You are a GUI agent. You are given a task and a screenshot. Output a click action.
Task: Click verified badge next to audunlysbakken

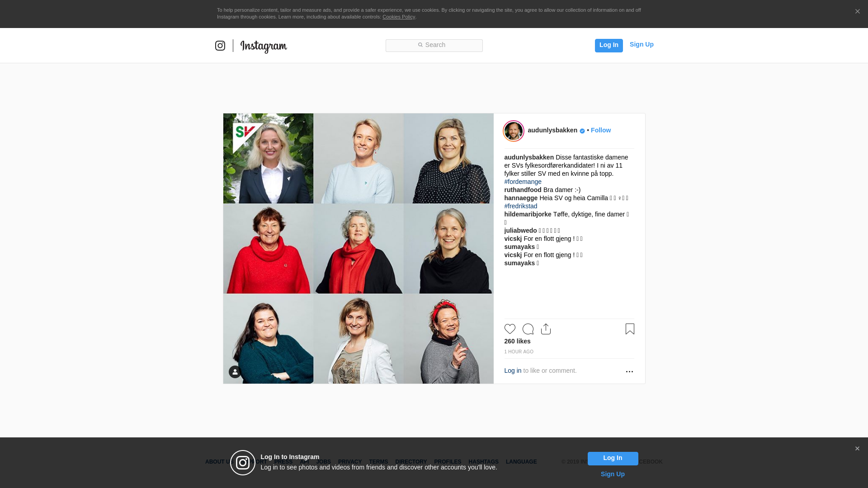pyautogui.click(x=582, y=131)
